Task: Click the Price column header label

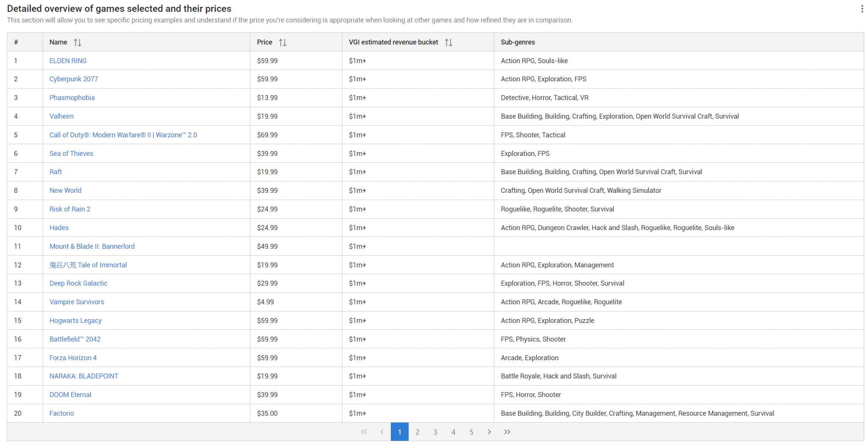Action: (264, 42)
